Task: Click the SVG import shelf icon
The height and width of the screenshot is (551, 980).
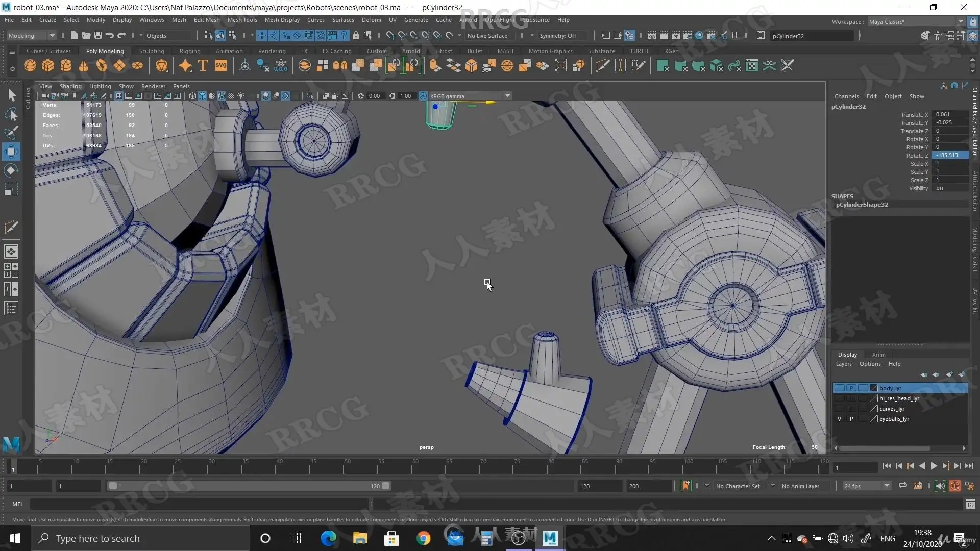Action: pyautogui.click(x=220, y=66)
